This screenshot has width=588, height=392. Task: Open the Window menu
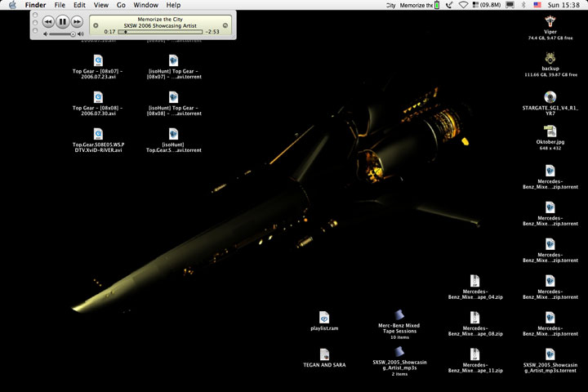point(145,5)
